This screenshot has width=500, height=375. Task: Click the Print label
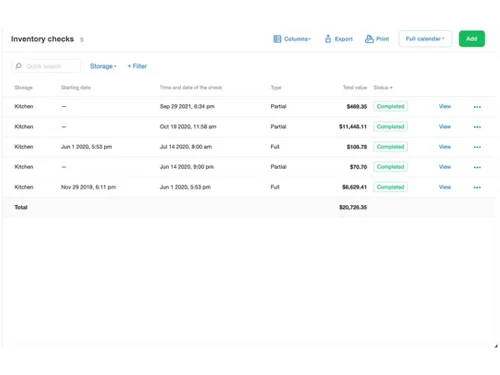tap(382, 39)
